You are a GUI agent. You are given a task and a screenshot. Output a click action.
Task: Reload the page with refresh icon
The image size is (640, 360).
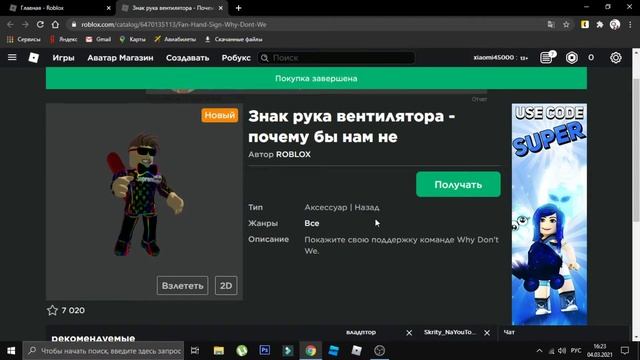(x=40, y=24)
